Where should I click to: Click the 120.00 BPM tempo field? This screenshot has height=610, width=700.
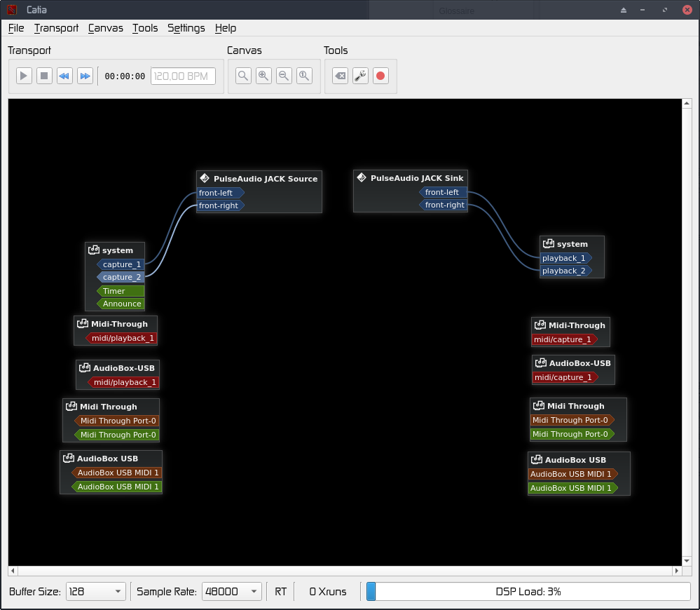[x=183, y=76]
